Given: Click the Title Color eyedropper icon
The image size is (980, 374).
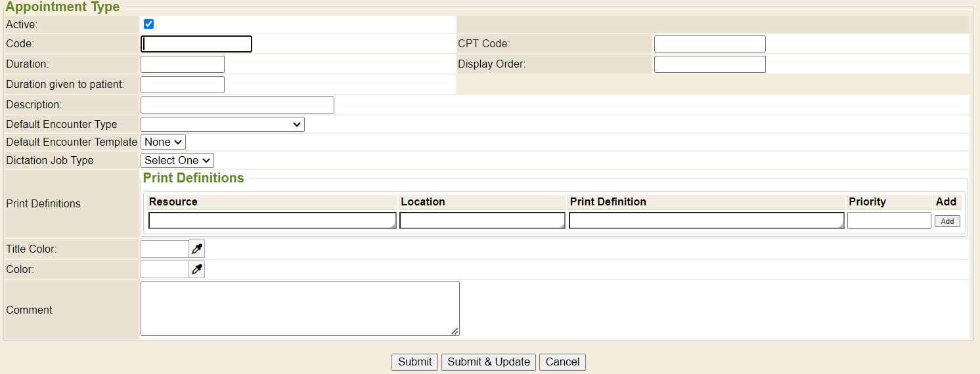Looking at the screenshot, I should 196,249.
